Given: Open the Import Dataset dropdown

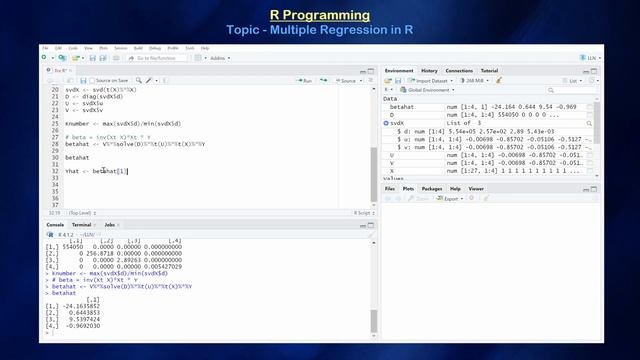Looking at the screenshot, I should 431,81.
